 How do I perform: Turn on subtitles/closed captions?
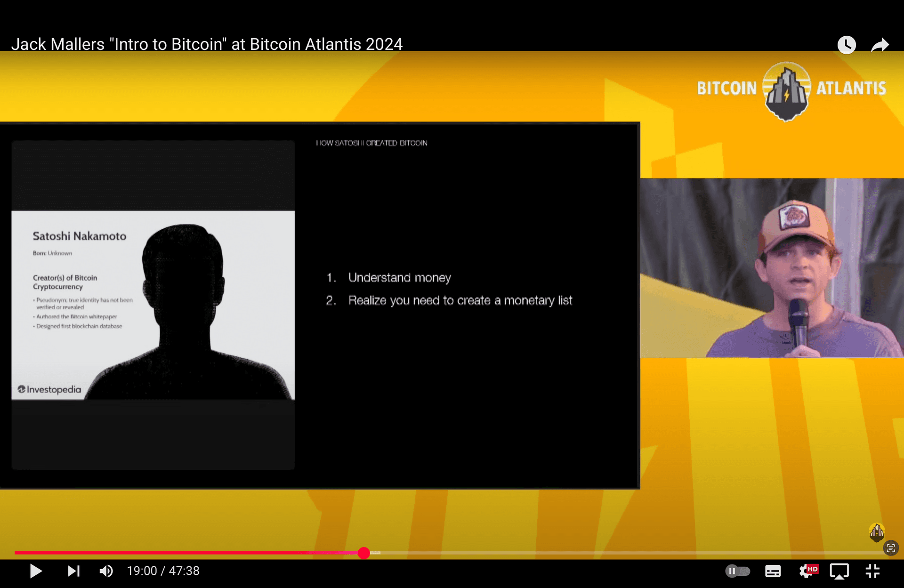tap(773, 571)
